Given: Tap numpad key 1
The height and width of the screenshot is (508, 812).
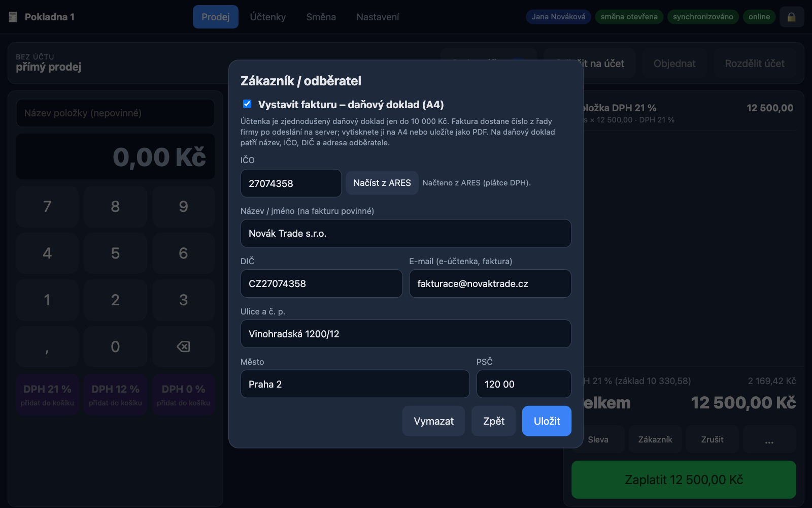Looking at the screenshot, I should coord(47,300).
